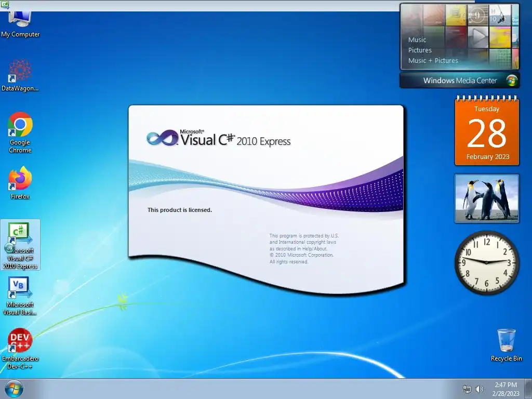Click the Show desktop strip at the taskbar end

point(528,389)
